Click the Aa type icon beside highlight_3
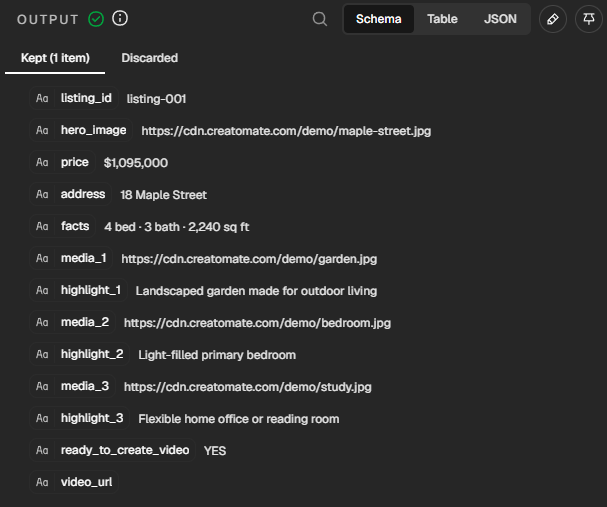Image resolution: width=607 pixels, height=507 pixels. 42,418
